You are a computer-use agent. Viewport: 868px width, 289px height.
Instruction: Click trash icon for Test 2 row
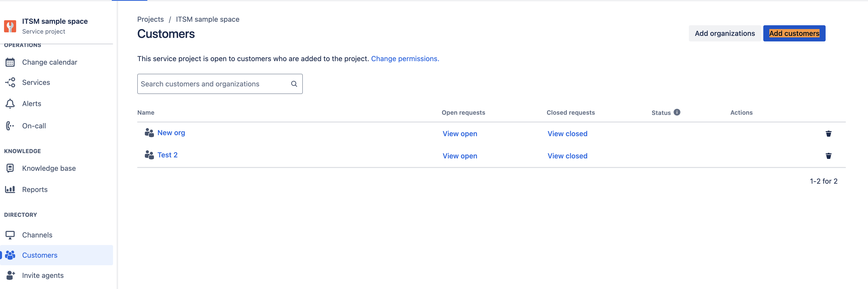pyautogui.click(x=828, y=156)
